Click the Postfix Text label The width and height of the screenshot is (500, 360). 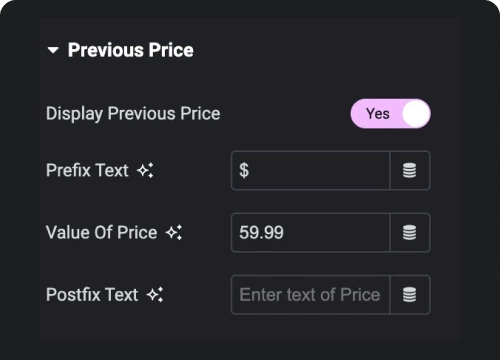[x=92, y=295]
